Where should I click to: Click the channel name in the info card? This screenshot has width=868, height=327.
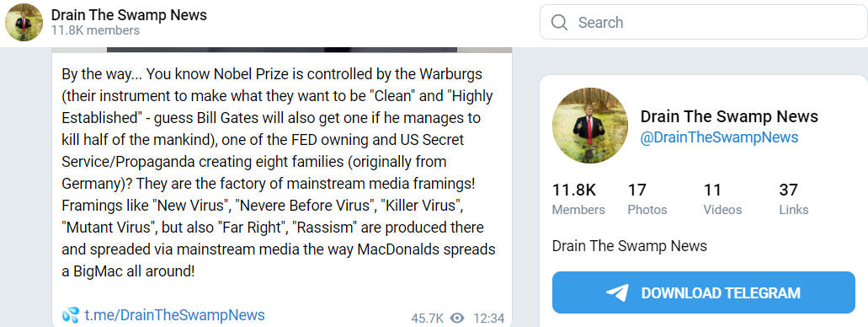729,116
